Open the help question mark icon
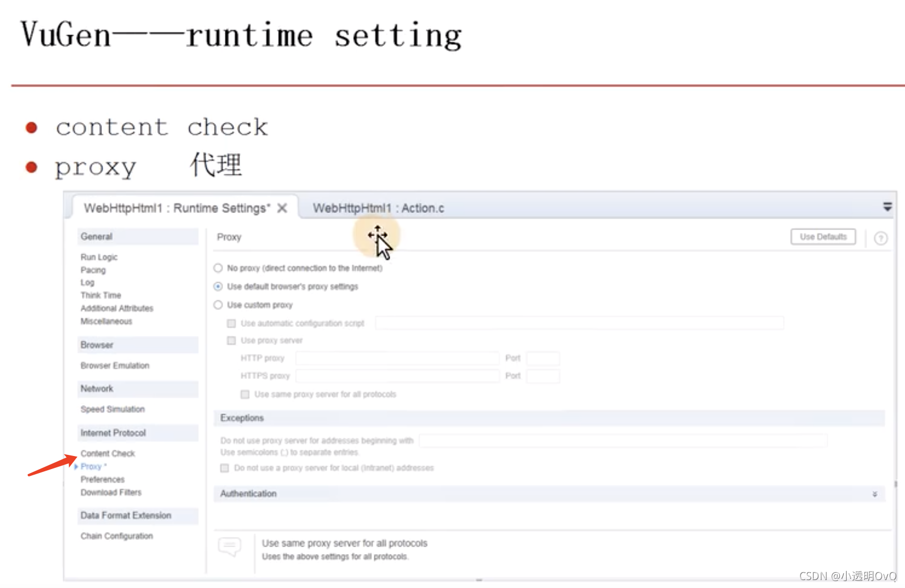The image size is (905, 588). tap(881, 238)
